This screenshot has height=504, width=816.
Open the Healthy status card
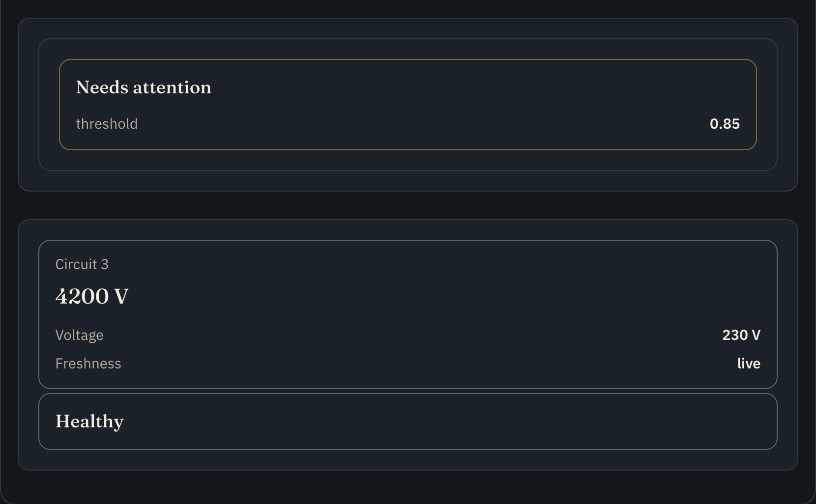pos(408,421)
